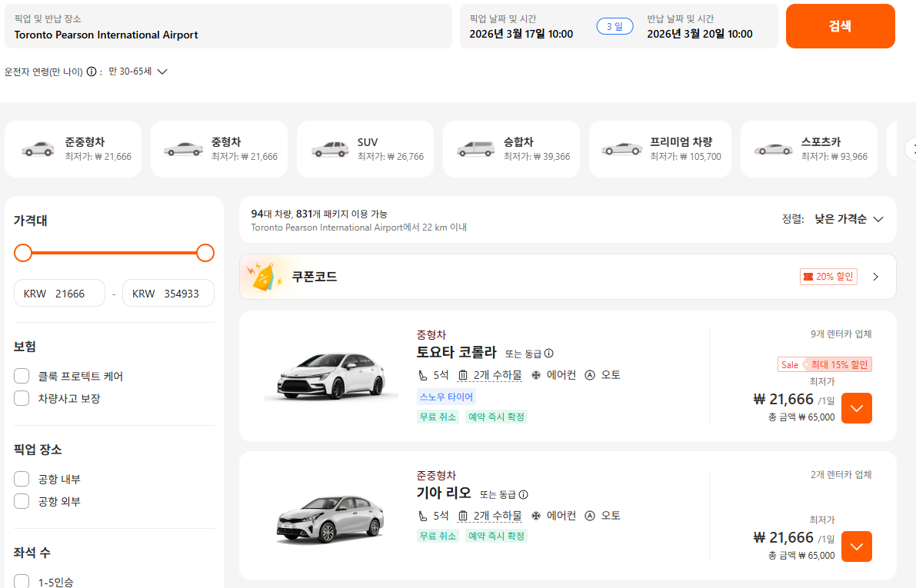Open the 낮은 가격순 sort dropdown
The image size is (916, 588).
849,219
